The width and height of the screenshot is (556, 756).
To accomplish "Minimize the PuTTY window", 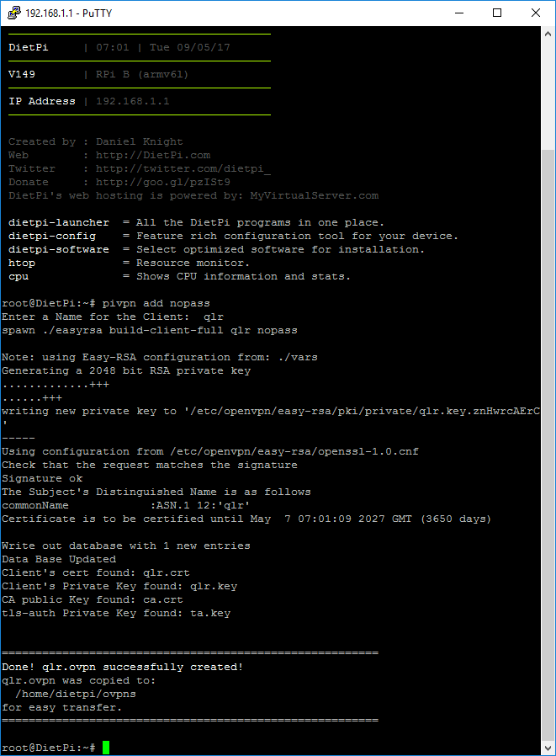I will point(459,13).
